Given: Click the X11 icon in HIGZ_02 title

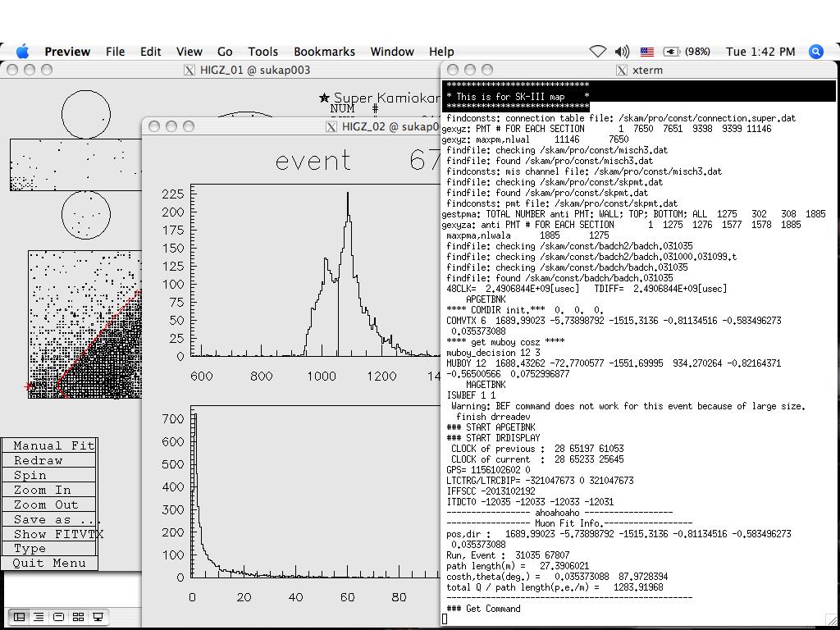Looking at the screenshot, I should (331, 126).
